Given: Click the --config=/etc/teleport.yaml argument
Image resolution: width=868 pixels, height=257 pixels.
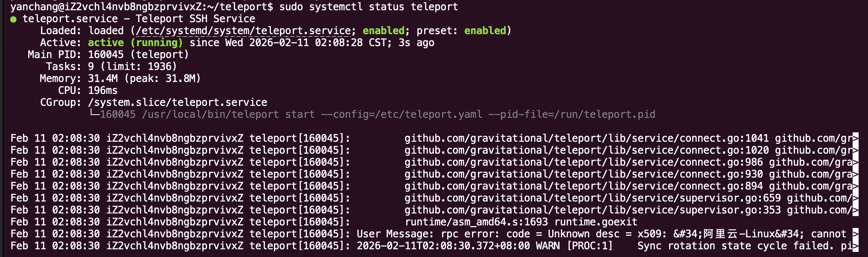Looking at the screenshot, I should [402, 114].
